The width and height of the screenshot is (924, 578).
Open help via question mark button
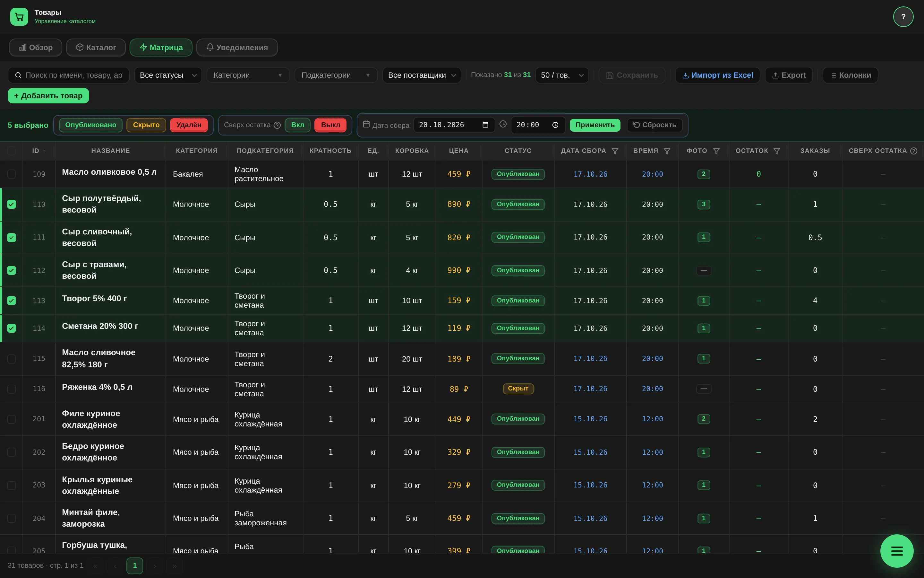pyautogui.click(x=903, y=17)
